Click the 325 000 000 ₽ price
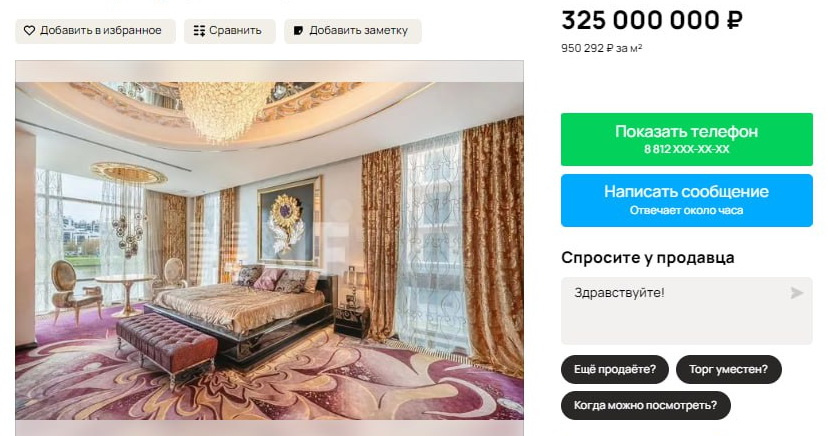 click(x=652, y=21)
